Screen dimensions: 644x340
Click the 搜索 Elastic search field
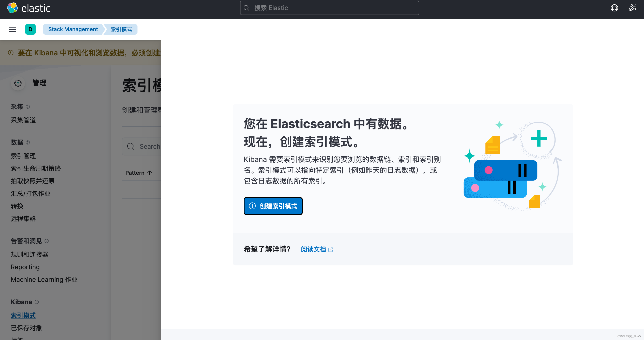(329, 8)
